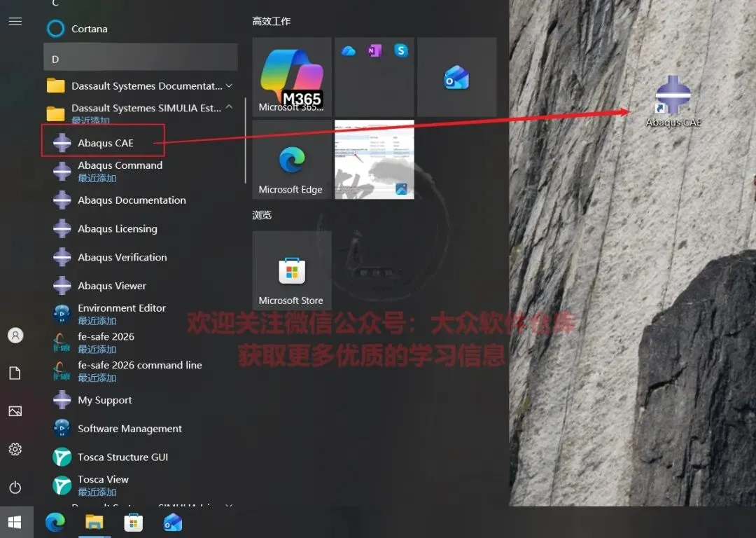Open the Microsoft Edge tile
The height and width of the screenshot is (538, 756).
pyautogui.click(x=292, y=159)
